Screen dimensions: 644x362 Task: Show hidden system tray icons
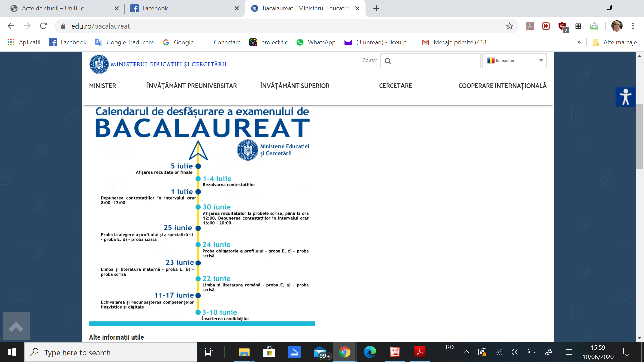pyautogui.click(x=466, y=352)
